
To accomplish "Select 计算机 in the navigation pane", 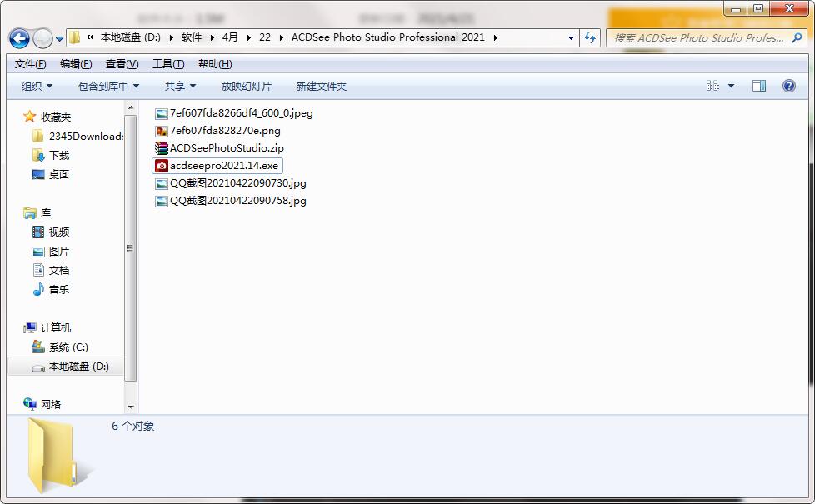I will coord(47,328).
